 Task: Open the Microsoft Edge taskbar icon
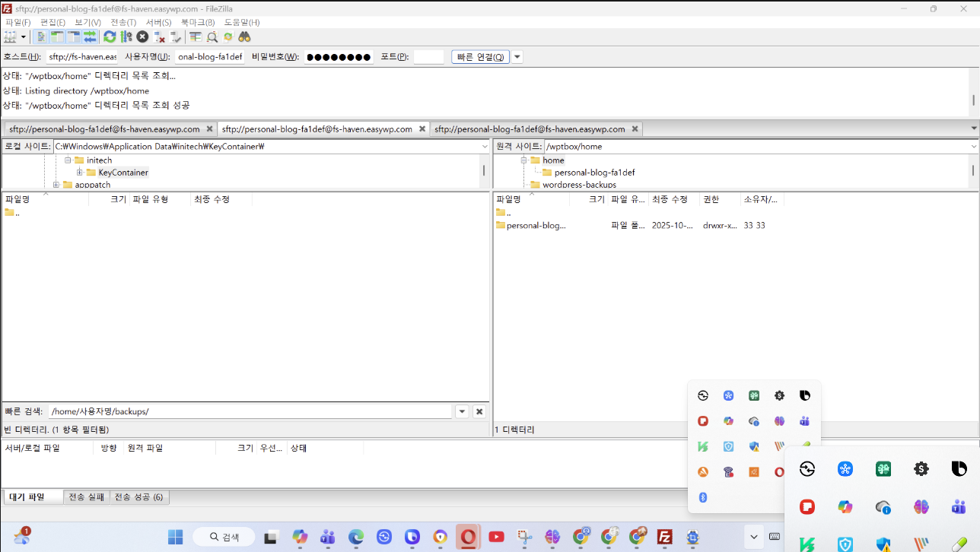pyautogui.click(x=356, y=537)
